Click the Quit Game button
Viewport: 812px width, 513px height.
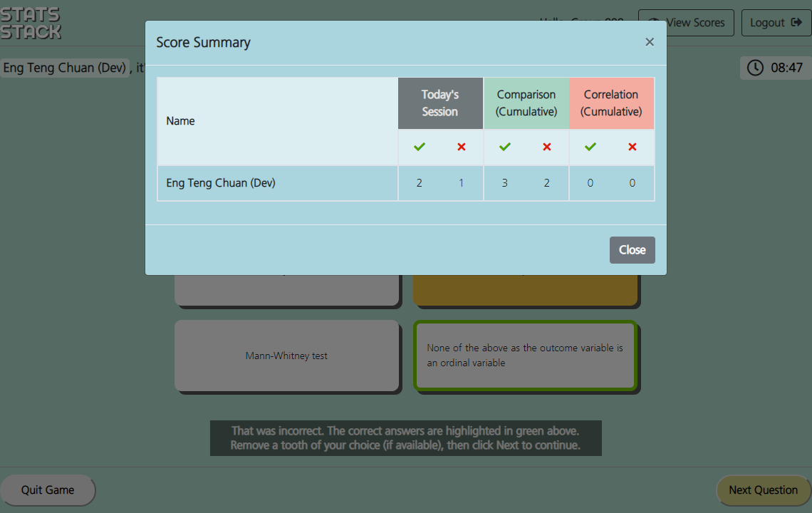tap(48, 490)
